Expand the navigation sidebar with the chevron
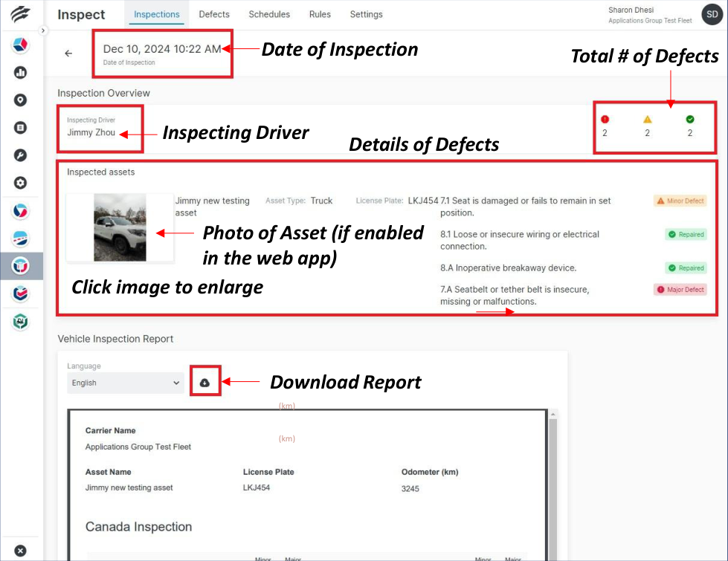The width and height of the screenshot is (728, 561). point(43,31)
